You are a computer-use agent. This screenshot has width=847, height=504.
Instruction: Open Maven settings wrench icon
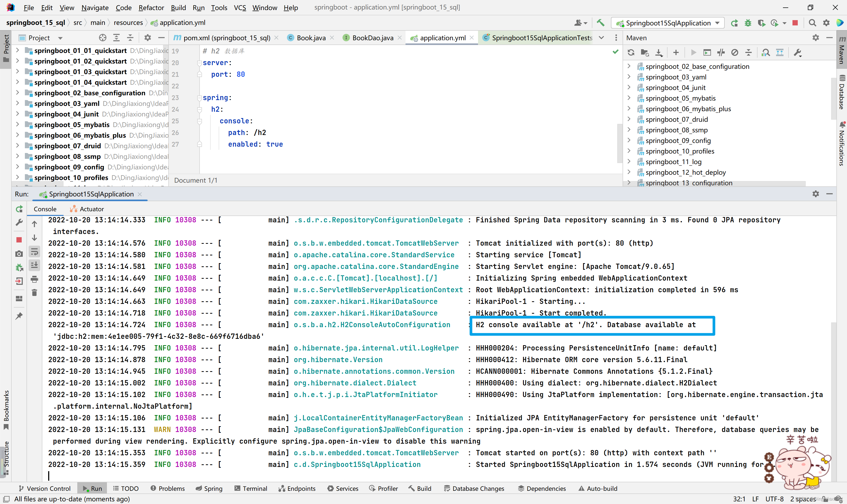798,53
